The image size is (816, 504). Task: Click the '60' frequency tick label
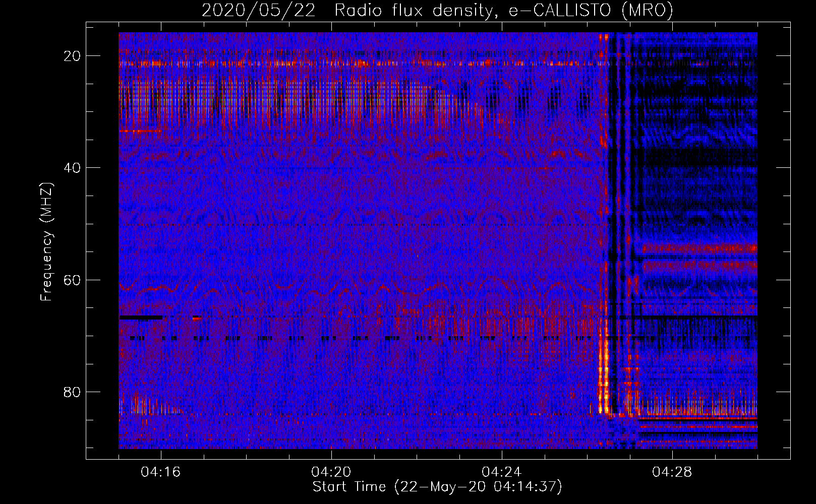pyautogui.click(x=72, y=280)
